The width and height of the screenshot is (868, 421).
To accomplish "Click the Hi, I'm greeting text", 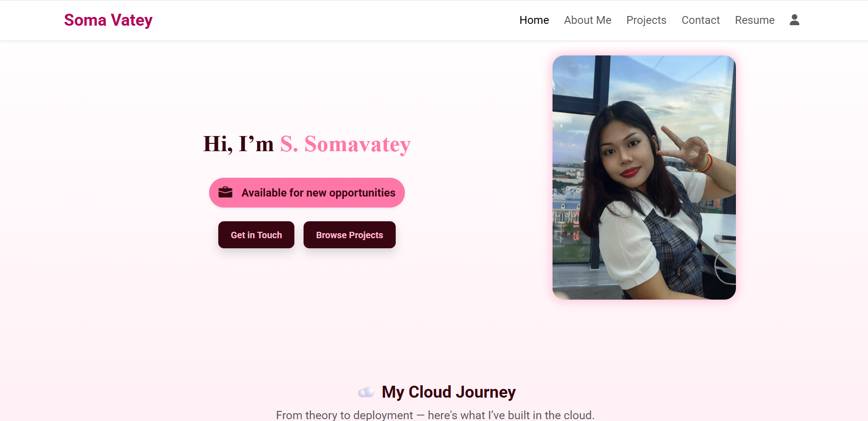I will (x=238, y=144).
